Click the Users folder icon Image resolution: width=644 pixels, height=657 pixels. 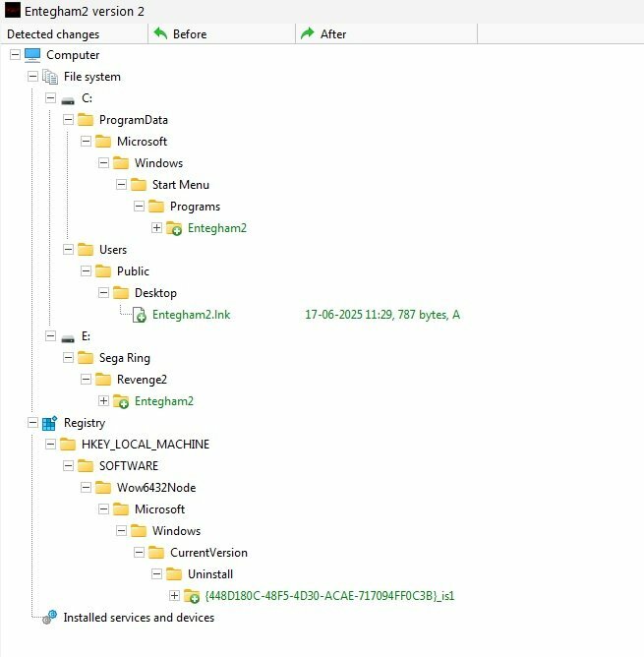tap(86, 250)
